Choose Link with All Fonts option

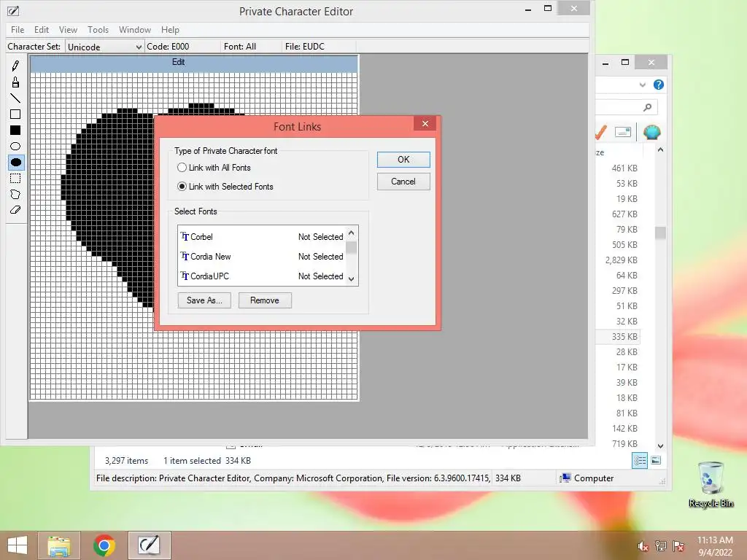(214, 168)
